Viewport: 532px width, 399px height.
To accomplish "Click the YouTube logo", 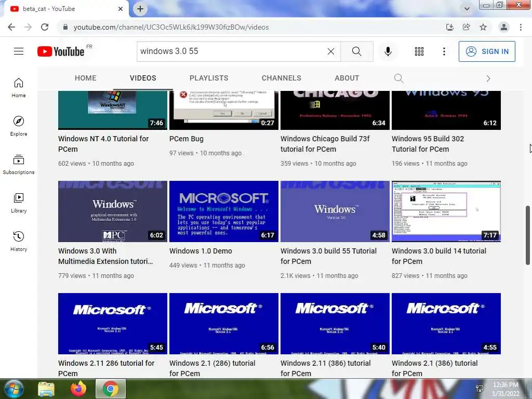I will coord(61,51).
